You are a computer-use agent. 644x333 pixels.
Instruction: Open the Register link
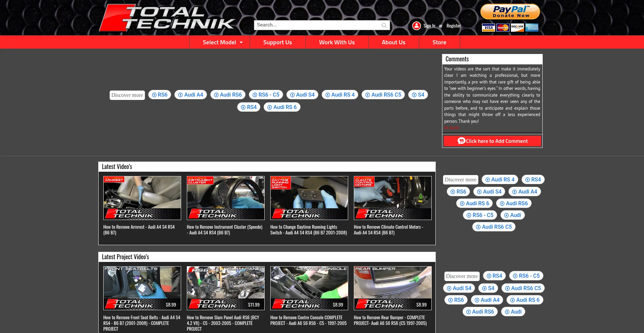pos(453,26)
